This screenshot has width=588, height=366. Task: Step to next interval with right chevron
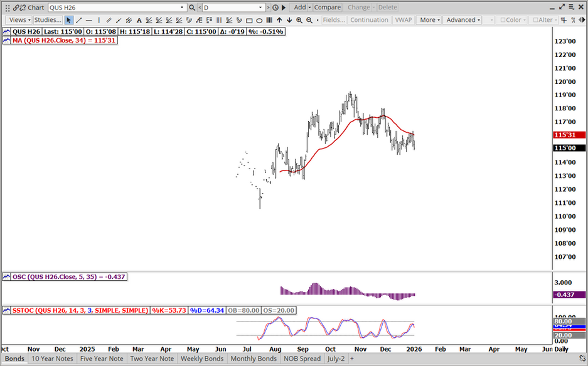coord(268,8)
